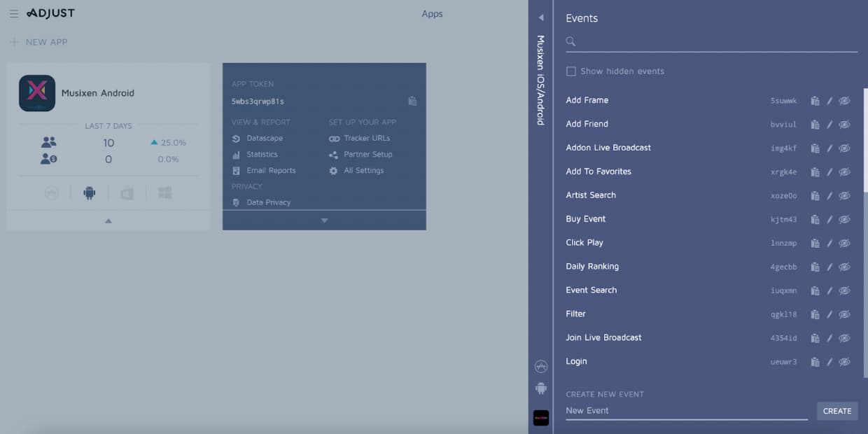Click the New Event name input field
868x434 pixels.
687,411
